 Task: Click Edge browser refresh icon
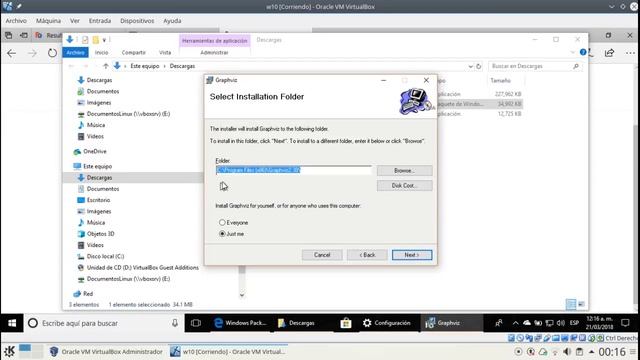(x=52, y=53)
